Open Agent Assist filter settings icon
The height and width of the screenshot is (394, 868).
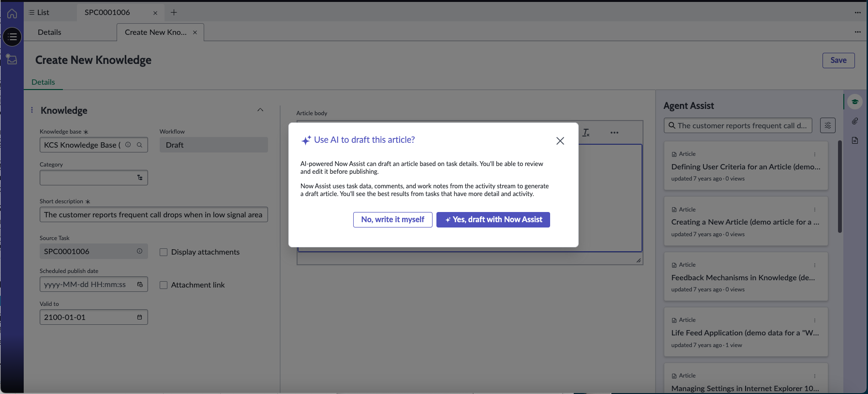coord(828,125)
